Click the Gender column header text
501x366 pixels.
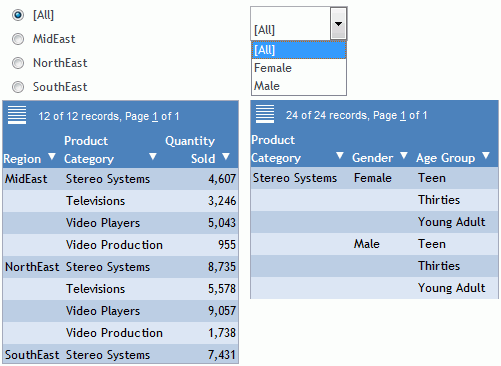(373, 158)
